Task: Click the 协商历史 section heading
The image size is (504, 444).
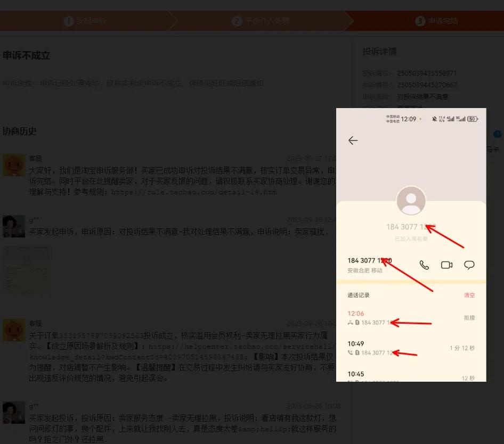Action: (19, 131)
